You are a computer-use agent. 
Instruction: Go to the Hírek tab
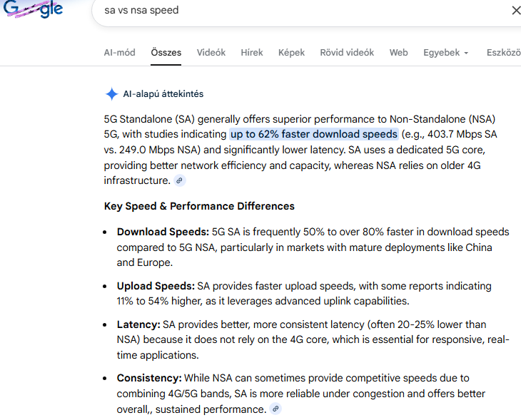pos(252,53)
